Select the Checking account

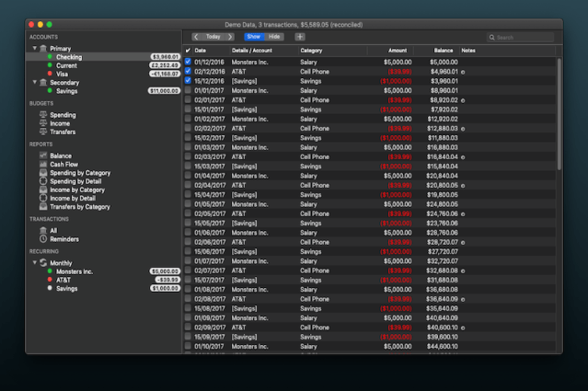pos(103,57)
